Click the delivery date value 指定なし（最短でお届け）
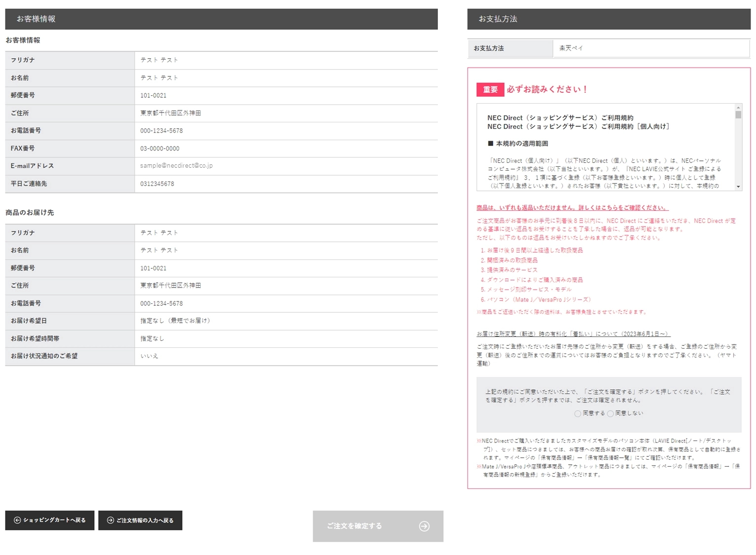756x555 pixels. [177, 321]
